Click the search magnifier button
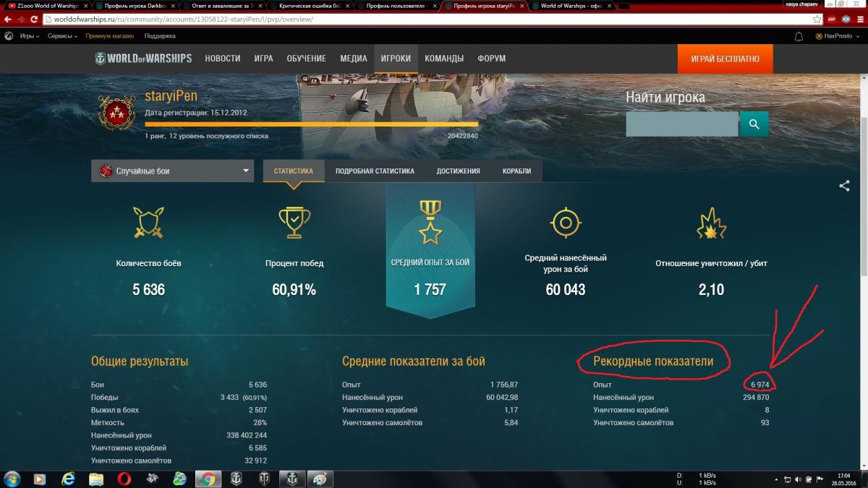 (754, 124)
